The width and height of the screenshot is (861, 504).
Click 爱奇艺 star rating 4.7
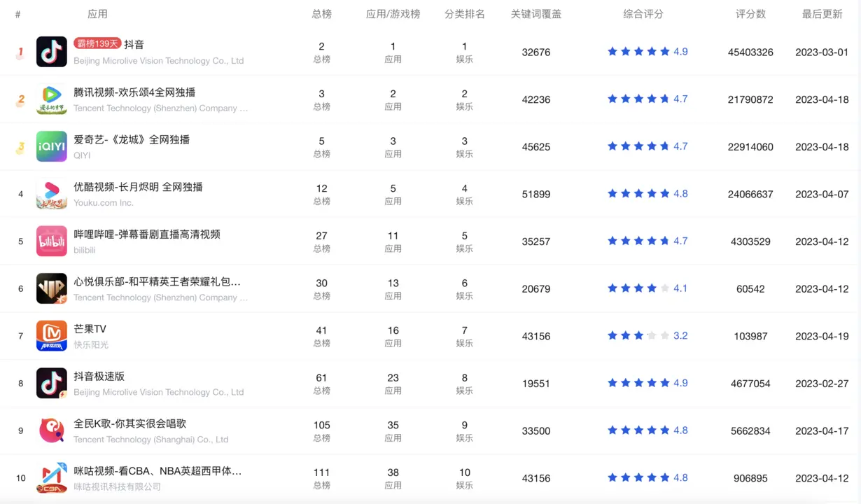click(647, 146)
